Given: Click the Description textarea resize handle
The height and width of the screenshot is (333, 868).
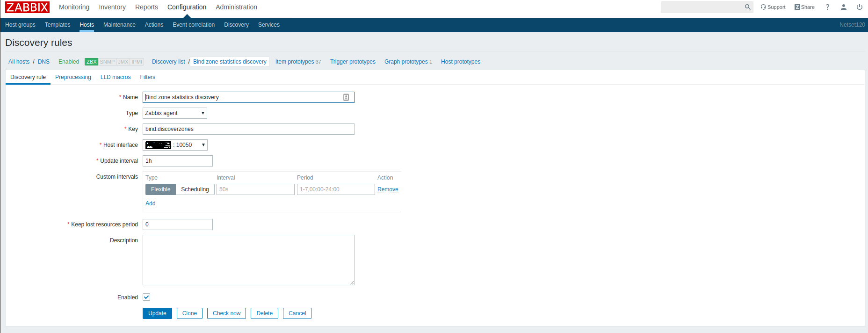Looking at the screenshot, I should click(x=352, y=282).
